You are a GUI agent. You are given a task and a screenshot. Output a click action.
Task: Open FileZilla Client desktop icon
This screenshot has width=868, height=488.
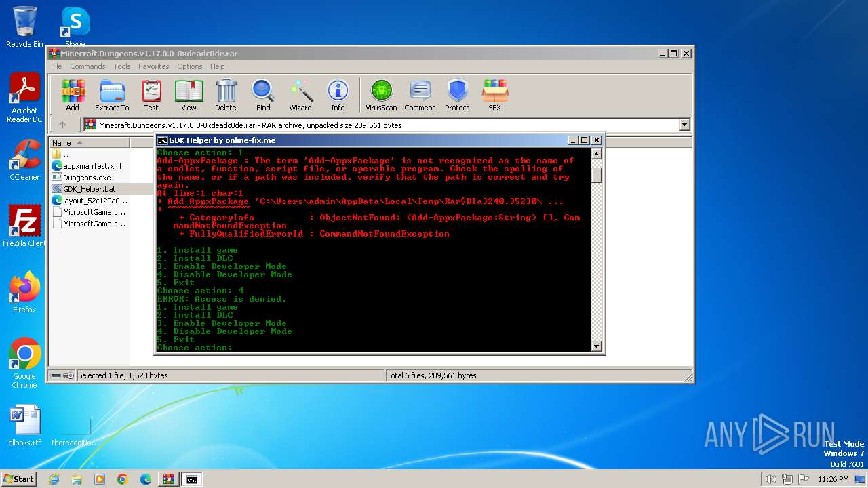pos(24,226)
